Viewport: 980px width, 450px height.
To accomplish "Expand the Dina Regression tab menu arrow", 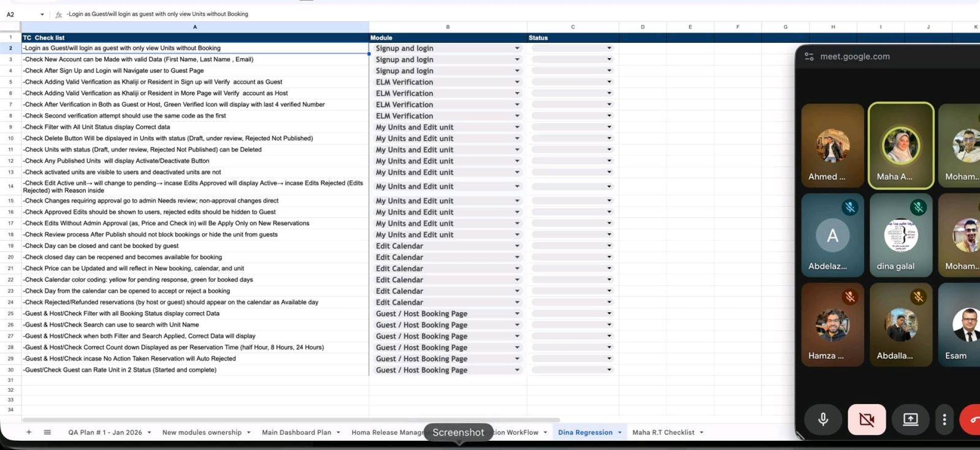I will tap(620, 432).
